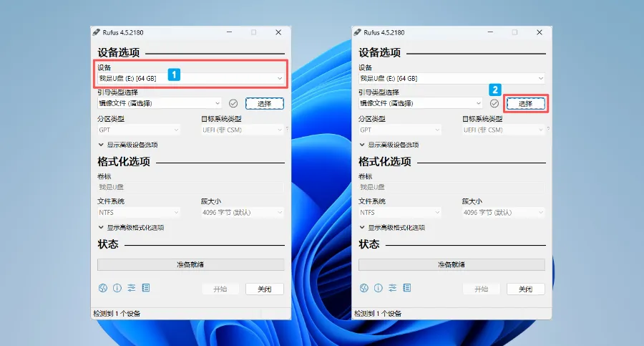Expand 显示高级设备选项 in left window

coord(128,145)
